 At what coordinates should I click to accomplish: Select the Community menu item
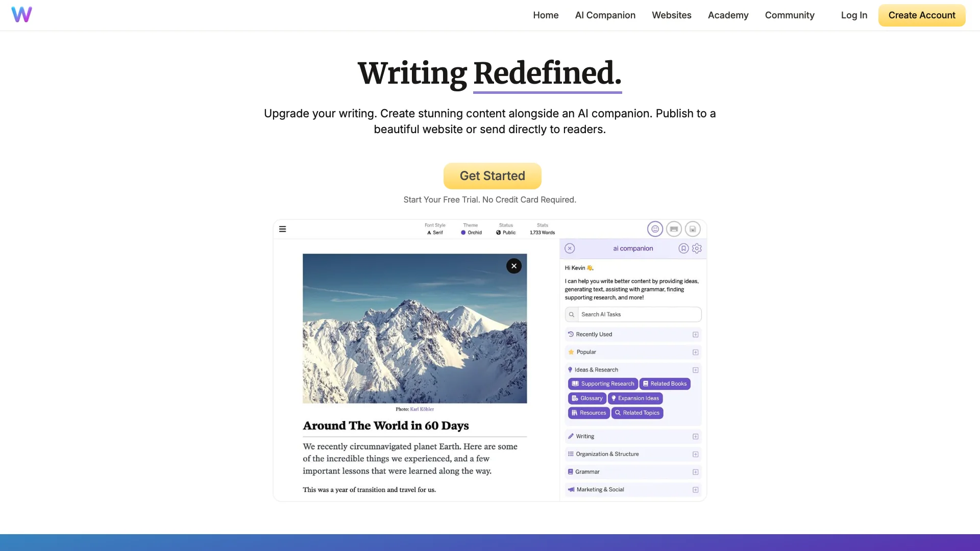click(x=790, y=15)
